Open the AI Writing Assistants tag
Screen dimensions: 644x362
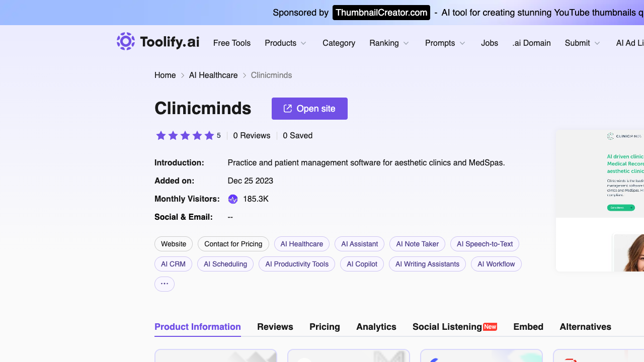[427, 264]
